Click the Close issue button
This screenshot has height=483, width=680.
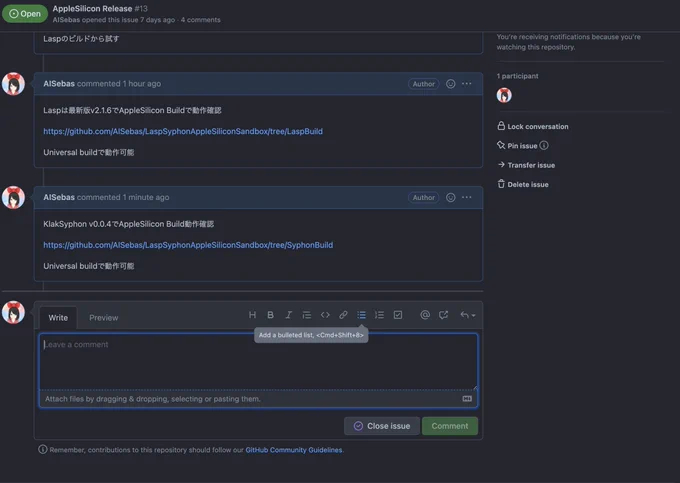click(x=382, y=426)
